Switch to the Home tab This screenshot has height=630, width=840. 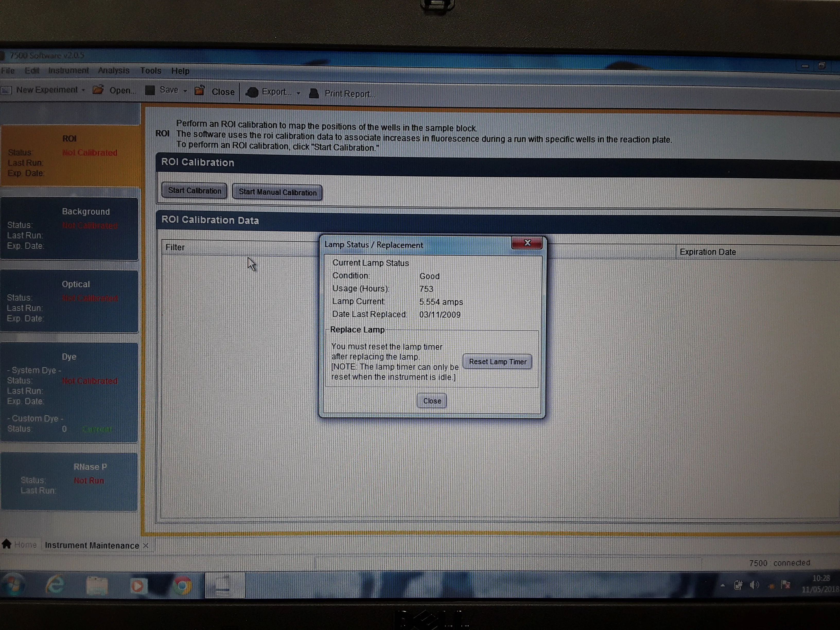point(19,544)
